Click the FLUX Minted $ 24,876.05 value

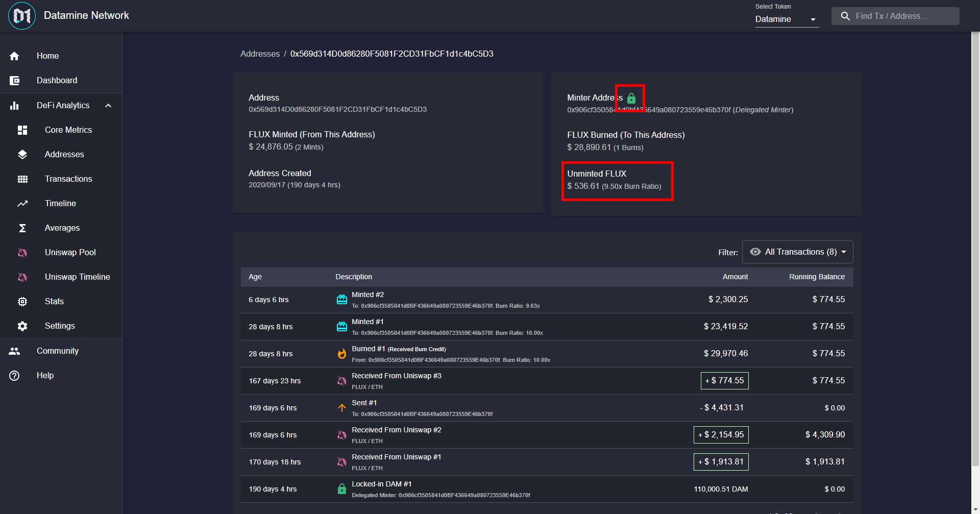pyautogui.click(x=271, y=147)
